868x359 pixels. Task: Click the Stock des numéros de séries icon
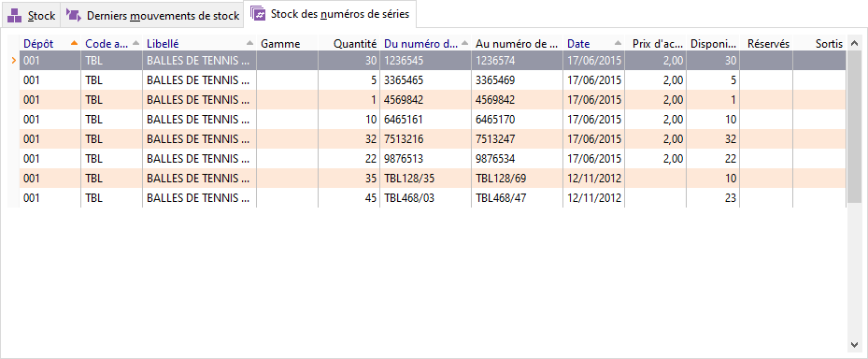258,14
